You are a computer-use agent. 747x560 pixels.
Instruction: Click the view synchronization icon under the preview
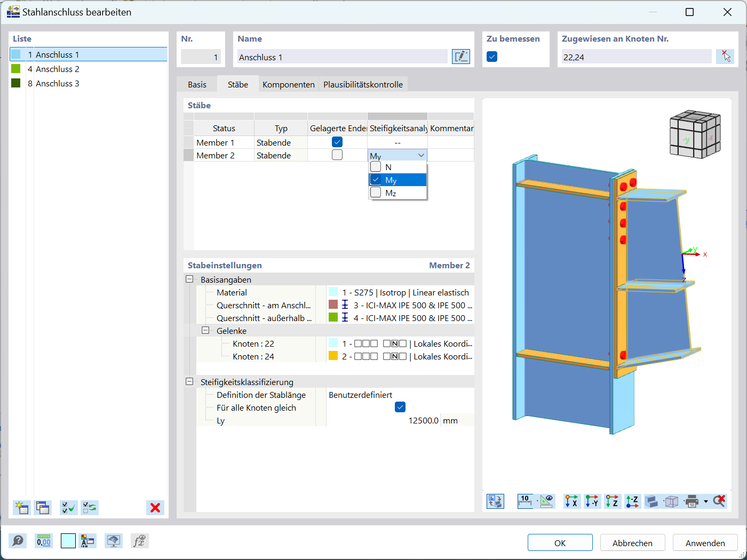coord(495,501)
